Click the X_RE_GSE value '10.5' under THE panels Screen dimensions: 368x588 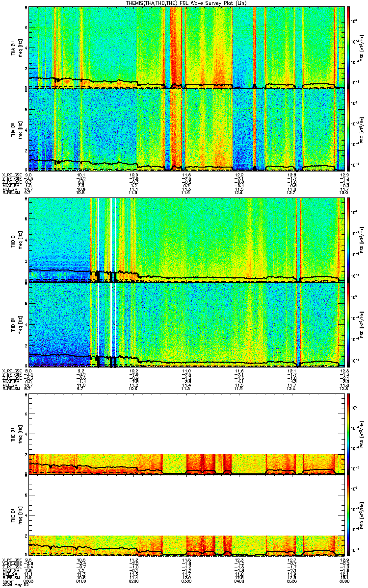click(x=81, y=560)
